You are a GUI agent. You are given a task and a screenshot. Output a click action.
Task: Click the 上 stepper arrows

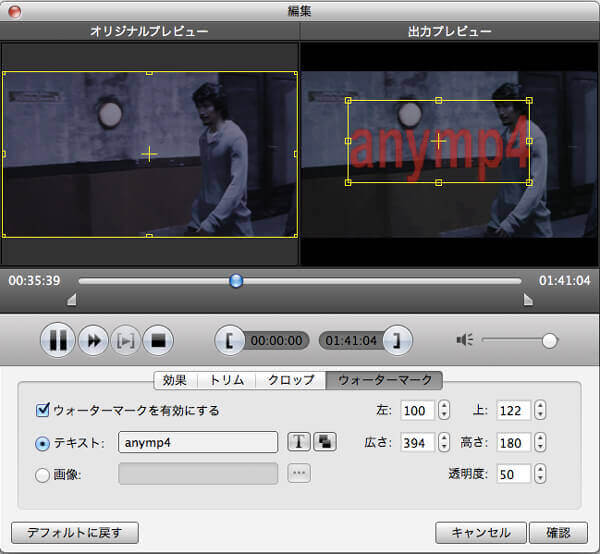pos(540,410)
